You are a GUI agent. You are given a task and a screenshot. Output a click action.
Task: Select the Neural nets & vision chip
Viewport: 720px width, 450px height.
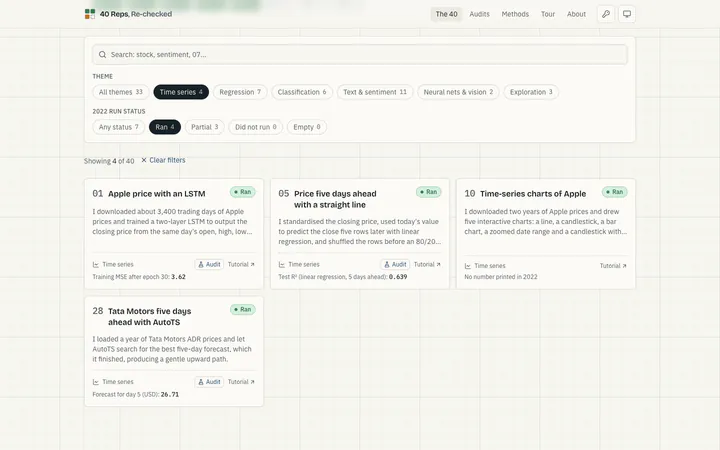tap(458, 92)
